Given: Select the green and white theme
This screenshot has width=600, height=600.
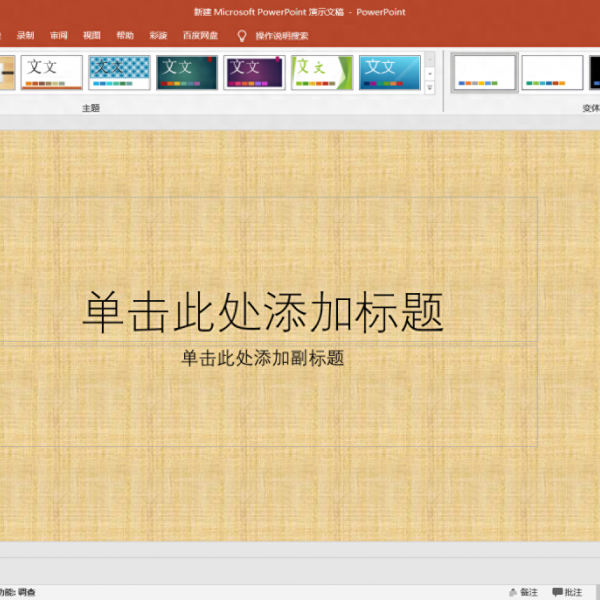Looking at the screenshot, I should tap(322, 72).
